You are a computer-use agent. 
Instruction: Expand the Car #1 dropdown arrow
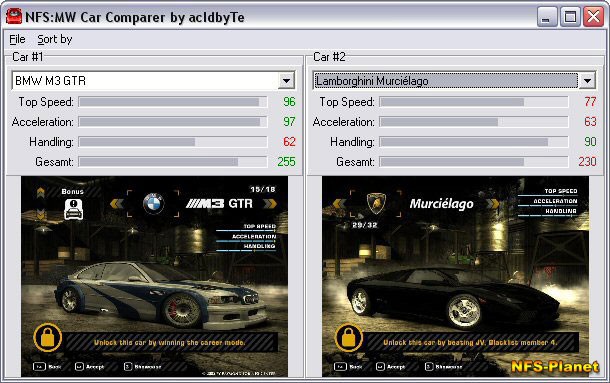coord(286,81)
